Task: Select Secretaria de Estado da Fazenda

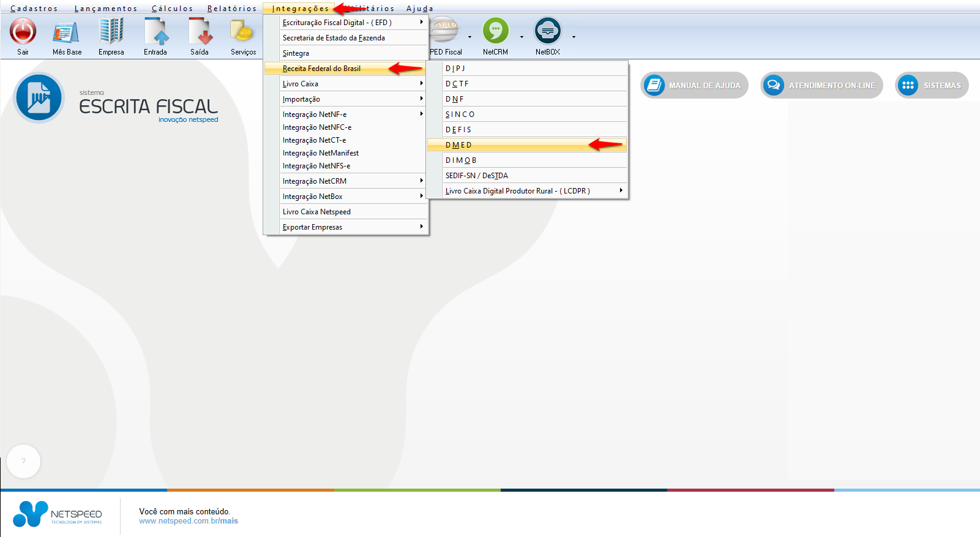Action: [x=346, y=38]
